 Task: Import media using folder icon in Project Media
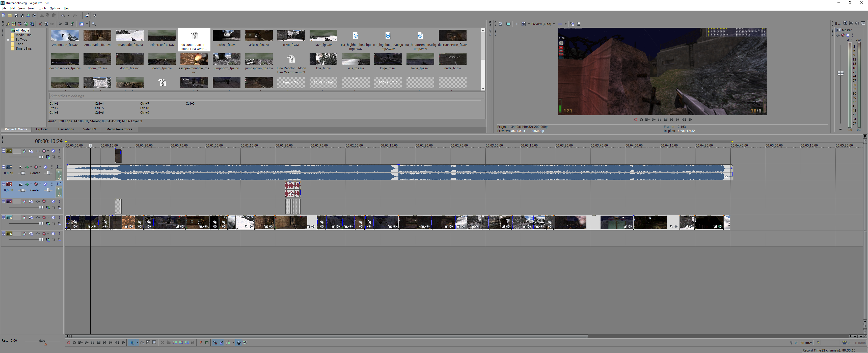pos(14,24)
